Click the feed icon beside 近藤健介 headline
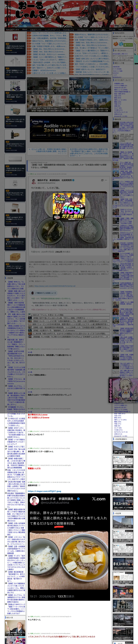The height and width of the screenshot is (644, 138). (30, 70)
